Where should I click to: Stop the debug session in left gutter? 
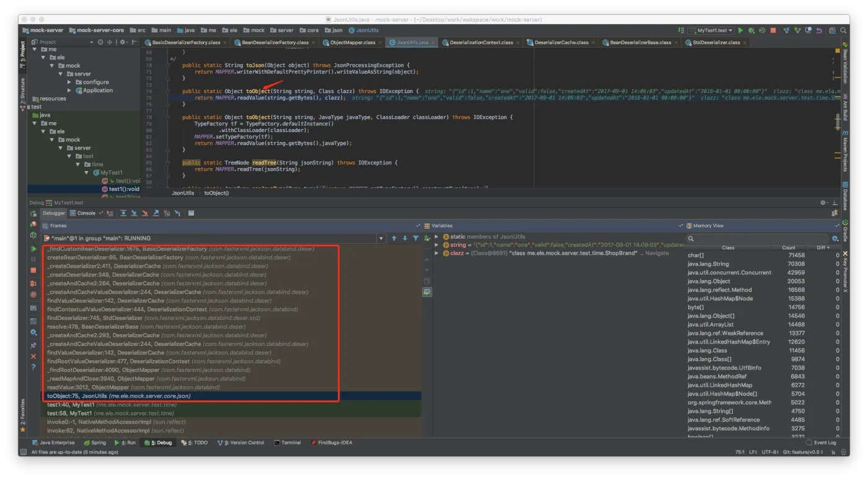click(x=33, y=270)
